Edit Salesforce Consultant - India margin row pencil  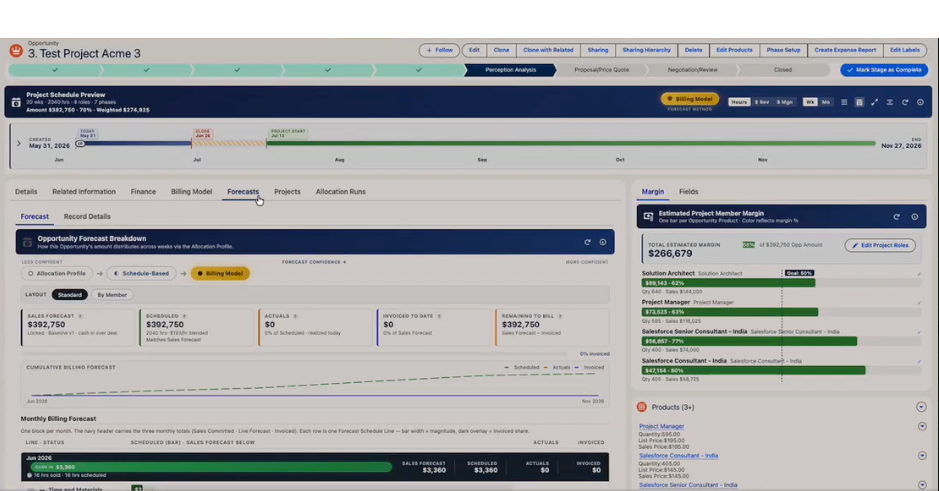(919, 362)
